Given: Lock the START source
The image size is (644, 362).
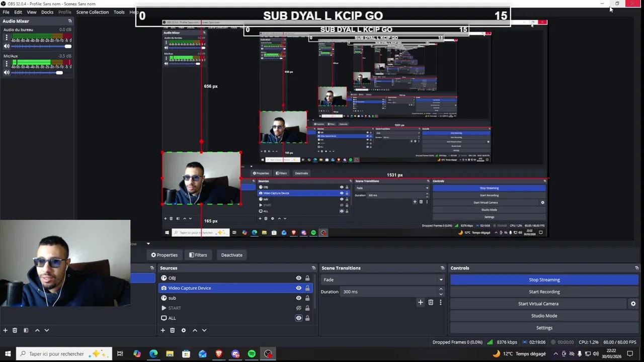Looking at the screenshot, I should (x=307, y=308).
